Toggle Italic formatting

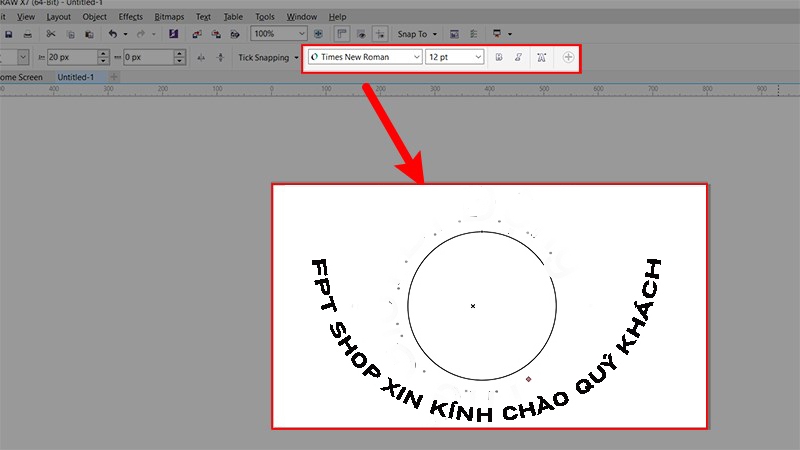pyautogui.click(x=518, y=57)
